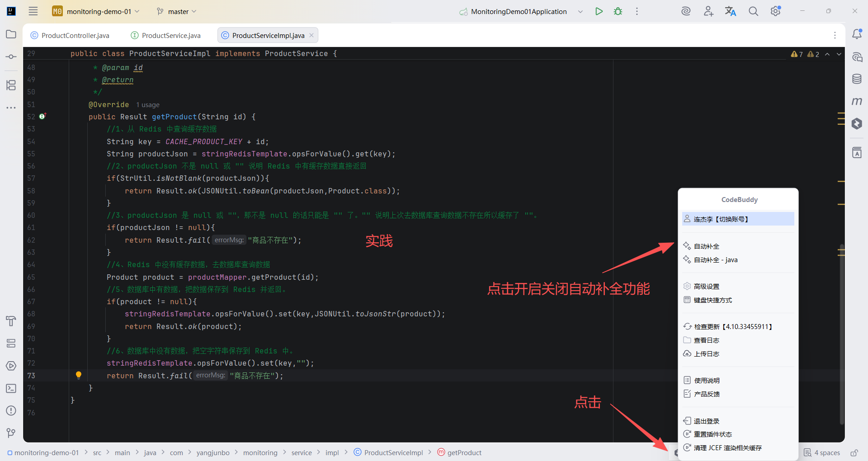868x461 pixels.
Task: Open the main hamburger menu
Action: coord(33,11)
